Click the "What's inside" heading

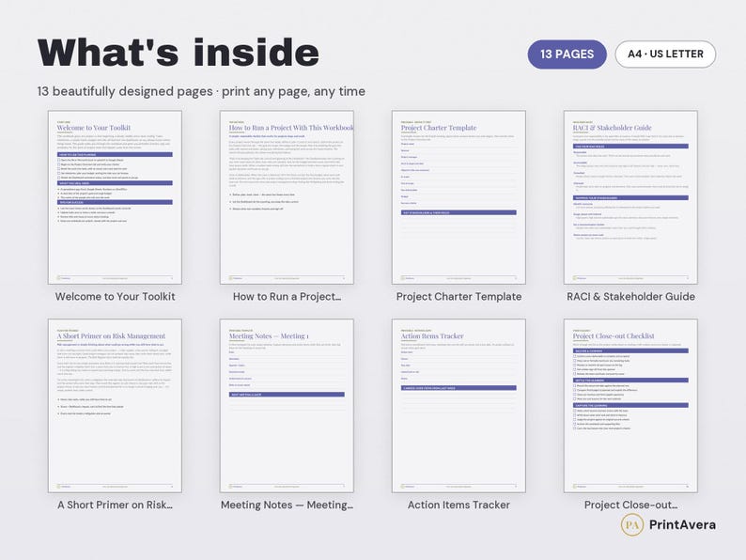tap(178, 53)
